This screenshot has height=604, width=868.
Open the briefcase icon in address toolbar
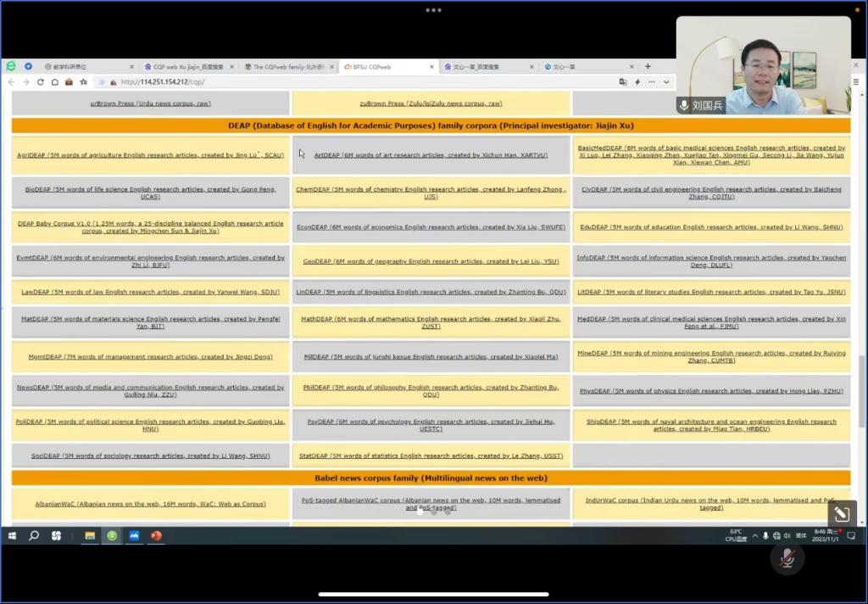pyautogui.click(x=70, y=82)
